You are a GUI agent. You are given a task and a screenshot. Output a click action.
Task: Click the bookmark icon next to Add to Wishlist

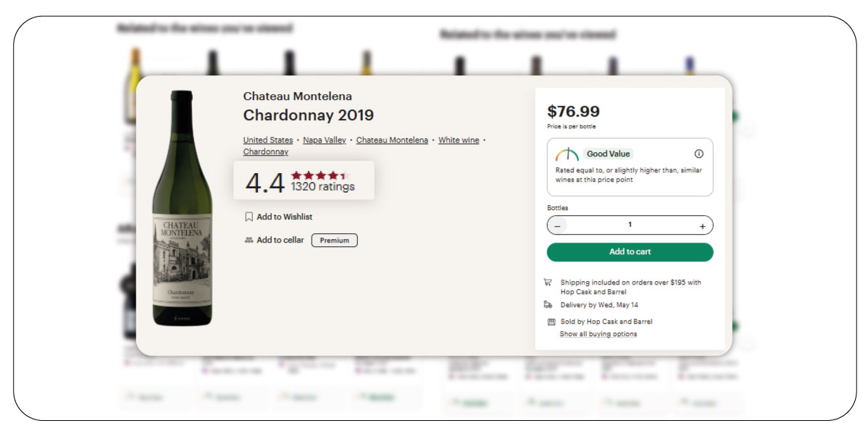[249, 216]
